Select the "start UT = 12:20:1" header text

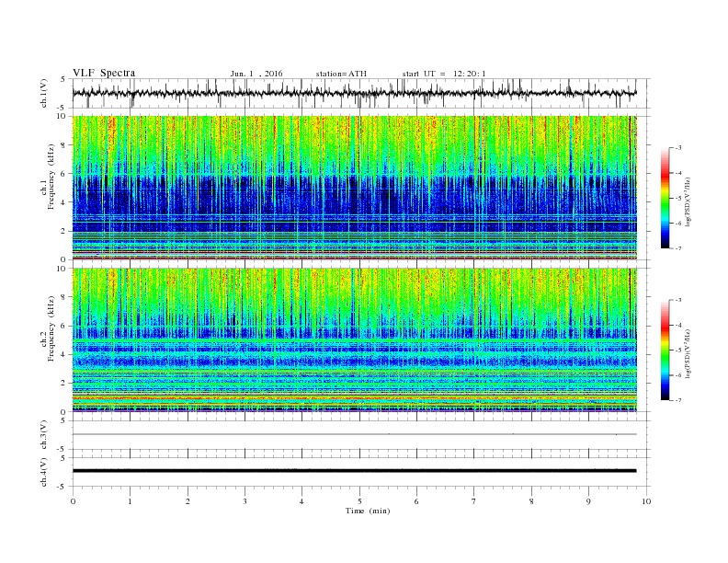(x=444, y=74)
